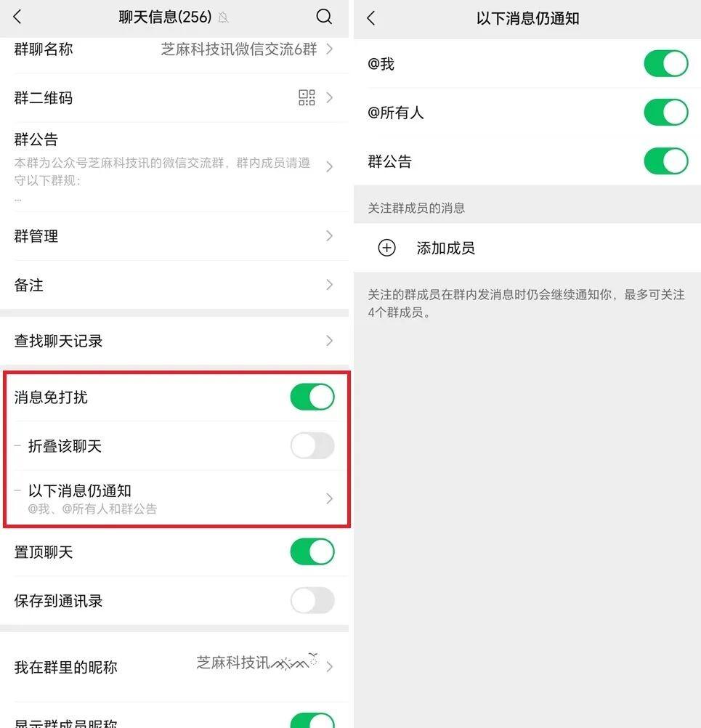Viewport: 701px width, 728px height.
Task: Tap the plus icon beside 添加成员
Action: 386,248
